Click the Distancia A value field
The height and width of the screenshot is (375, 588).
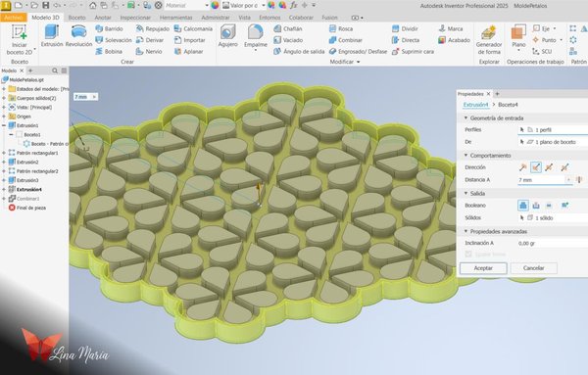pos(542,180)
